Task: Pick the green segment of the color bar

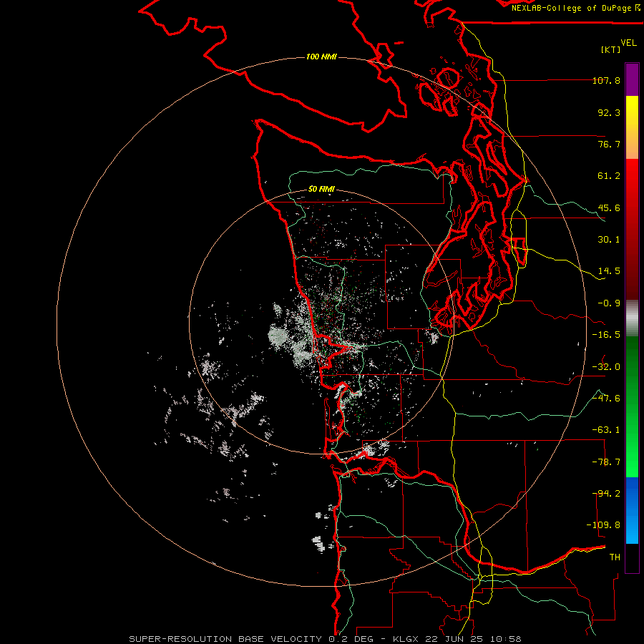Action: click(632, 406)
